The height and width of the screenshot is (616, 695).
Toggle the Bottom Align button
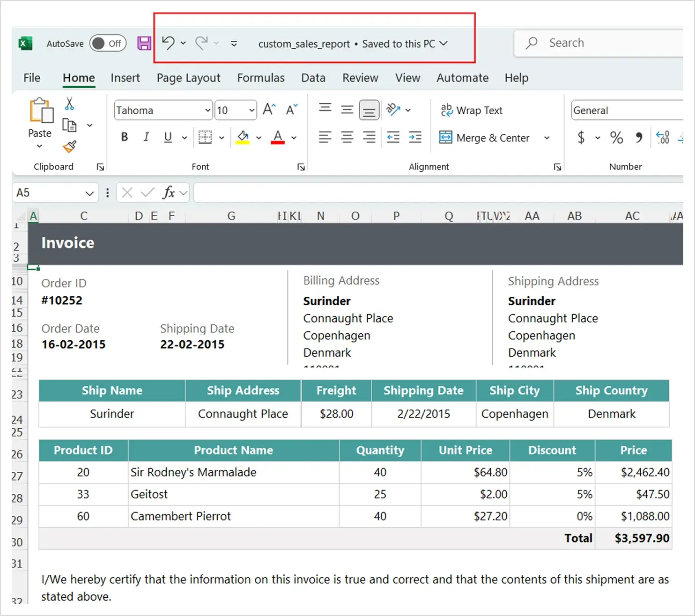(x=369, y=111)
